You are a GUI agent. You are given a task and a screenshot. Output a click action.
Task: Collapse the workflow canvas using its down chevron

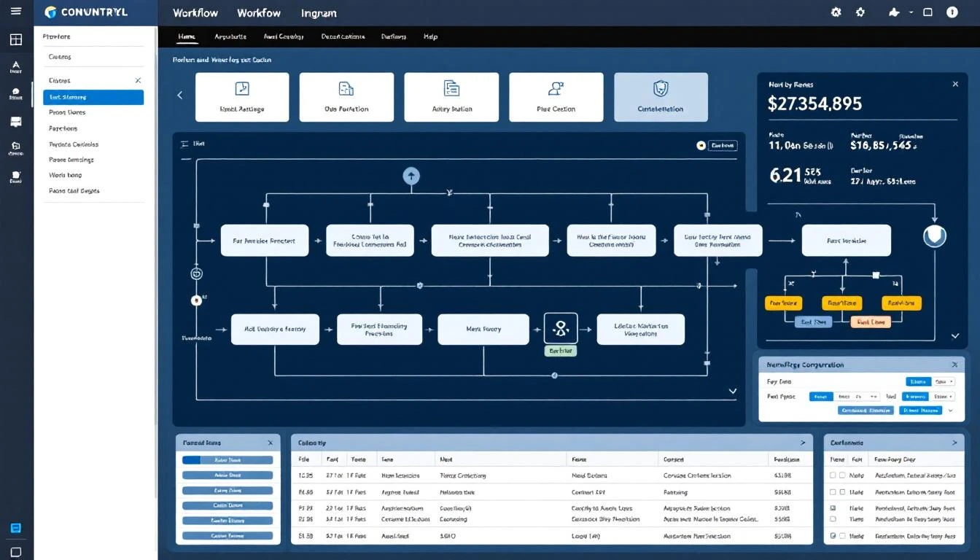click(x=733, y=392)
